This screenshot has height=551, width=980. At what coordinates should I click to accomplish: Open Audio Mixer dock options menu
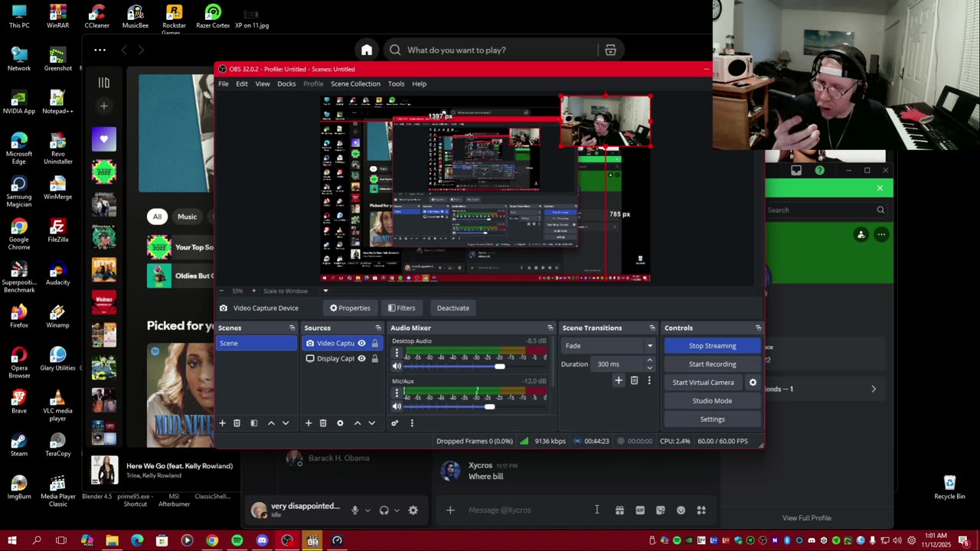412,423
